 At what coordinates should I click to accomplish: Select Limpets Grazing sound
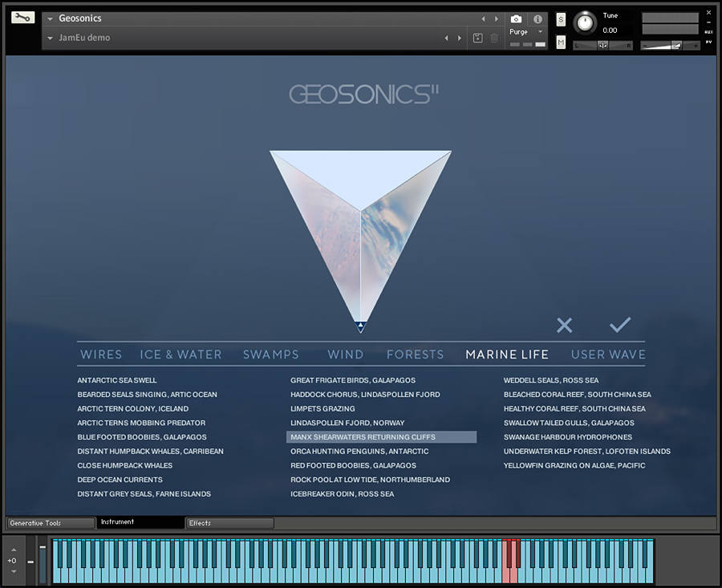point(322,409)
